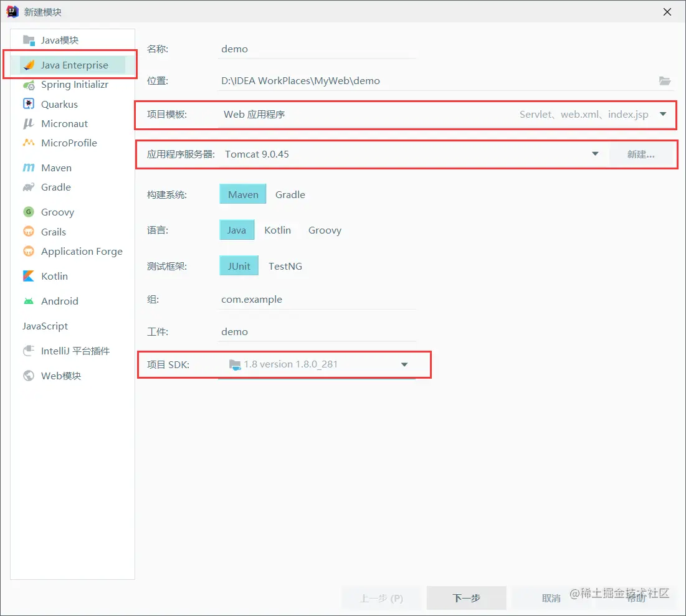The height and width of the screenshot is (616, 686).
Task: Click the 1.8 version 1.8.0_281 text
Action: point(290,364)
